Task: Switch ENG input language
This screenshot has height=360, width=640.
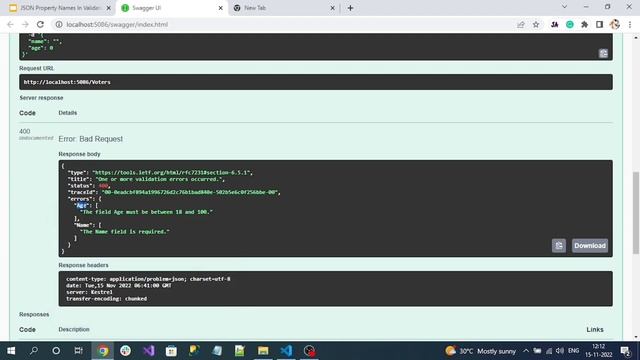Action: pos(573,351)
